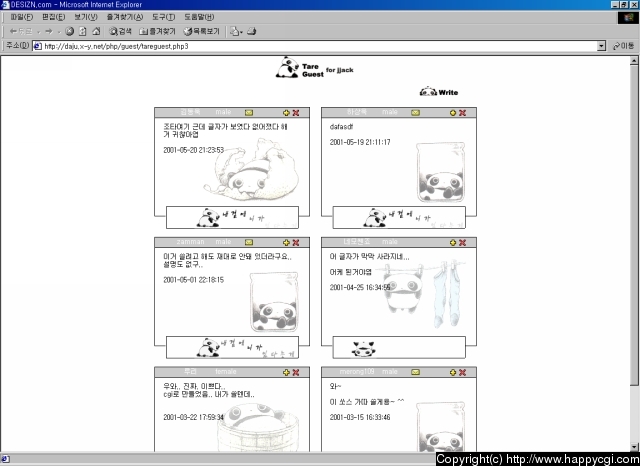This screenshot has height=466, width=640.
Task: Click the yellow plus icon on the 2001-05-20 entry
Action: [x=286, y=113]
